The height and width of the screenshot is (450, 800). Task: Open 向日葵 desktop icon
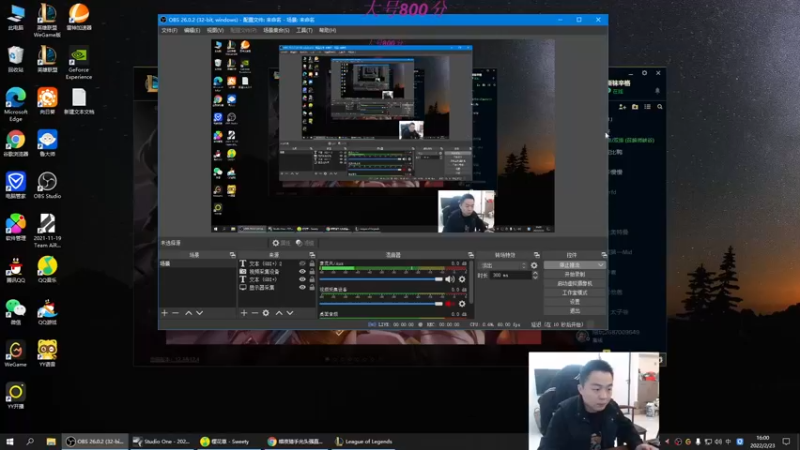pos(47,101)
